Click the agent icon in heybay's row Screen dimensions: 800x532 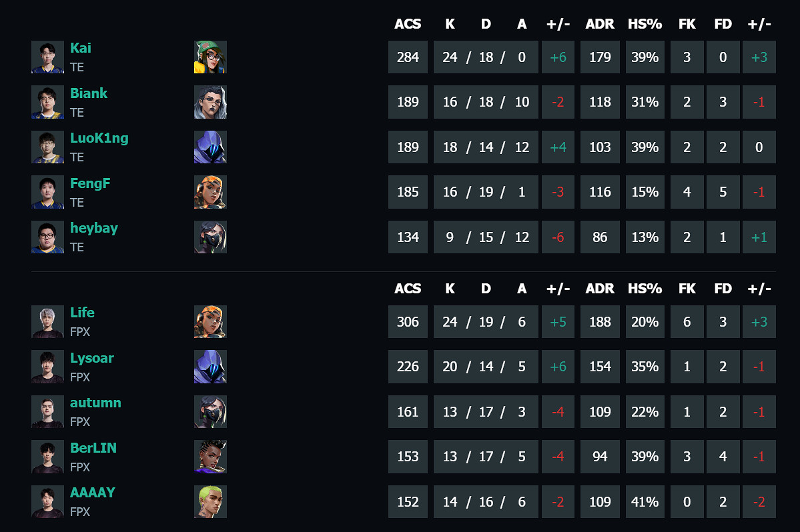coord(210,237)
